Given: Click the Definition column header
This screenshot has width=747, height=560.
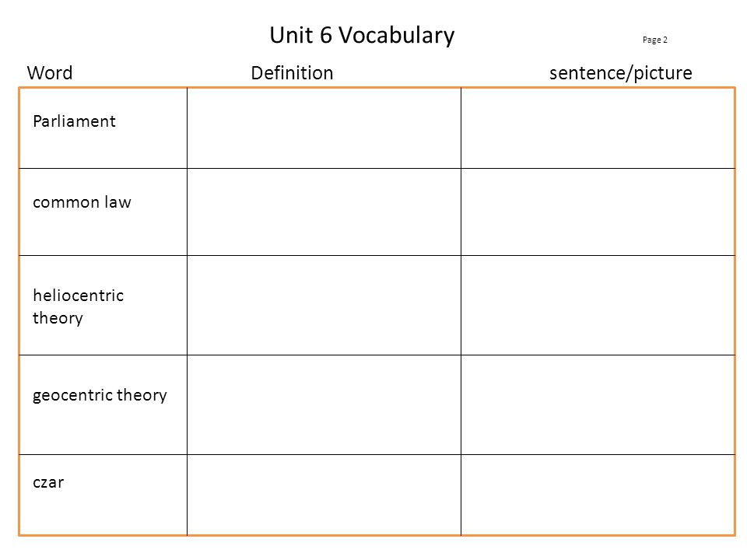Looking at the screenshot, I should click(292, 73).
